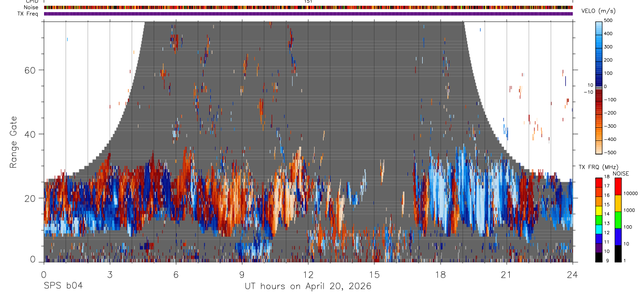Click hour tick label '18' on time axis
This screenshot has height=297, width=644.
click(x=440, y=273)
